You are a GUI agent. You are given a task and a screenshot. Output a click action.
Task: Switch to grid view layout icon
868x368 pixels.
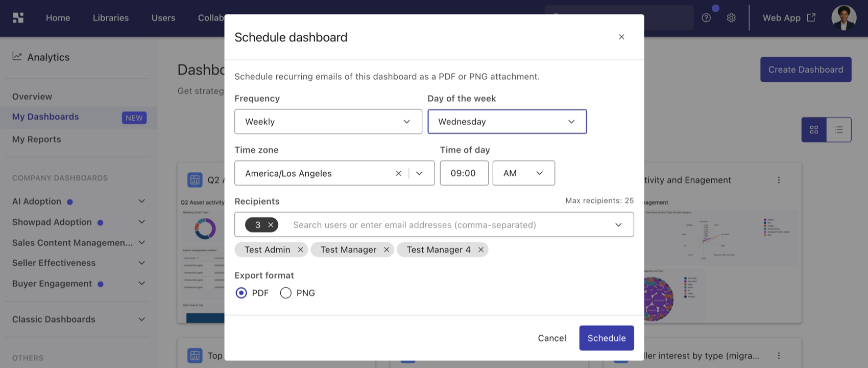click(x=814, y=130)
